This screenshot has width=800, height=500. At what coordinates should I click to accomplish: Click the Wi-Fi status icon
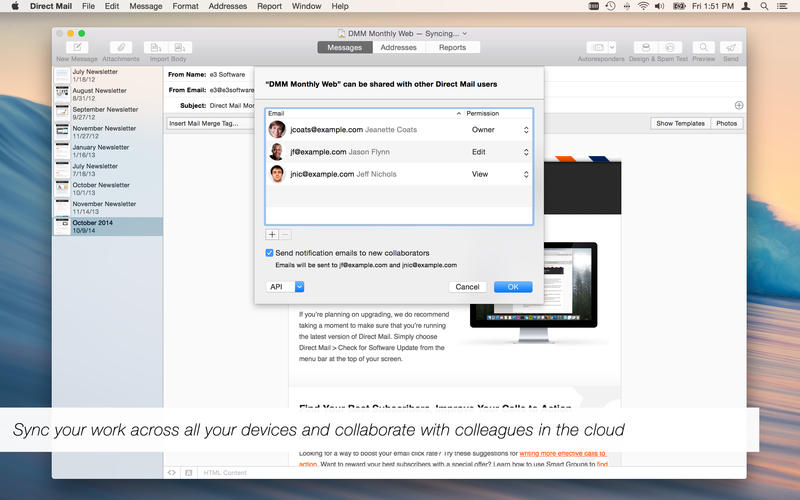click(x=643, y=6)
